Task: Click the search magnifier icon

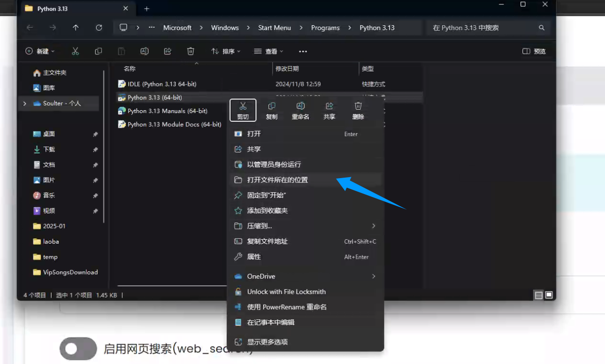Action: point(541,28)
